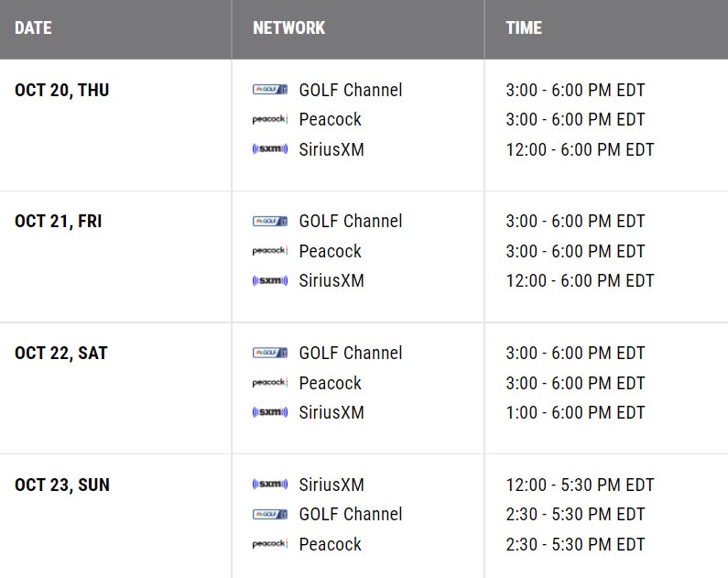The width and height of the screenshot is (728, 578).
Task: Click the Peacock logo in Thursday's row
Action: (270, 120)
